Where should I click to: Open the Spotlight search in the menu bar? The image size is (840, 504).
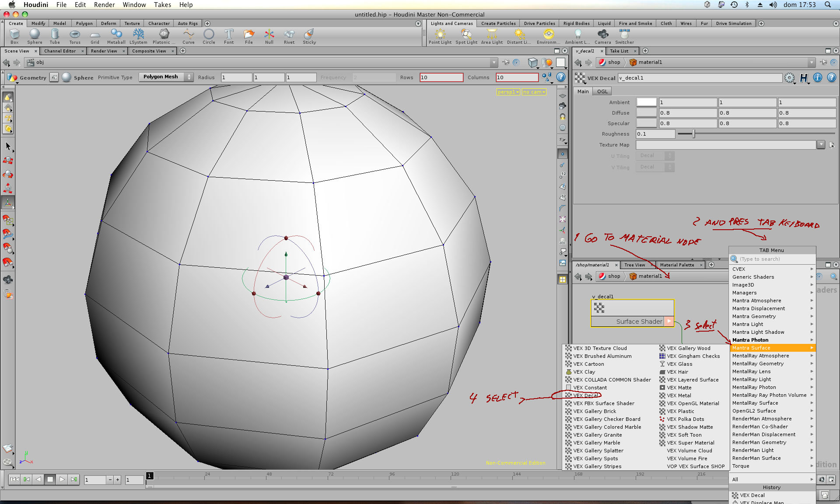[828, 5]
